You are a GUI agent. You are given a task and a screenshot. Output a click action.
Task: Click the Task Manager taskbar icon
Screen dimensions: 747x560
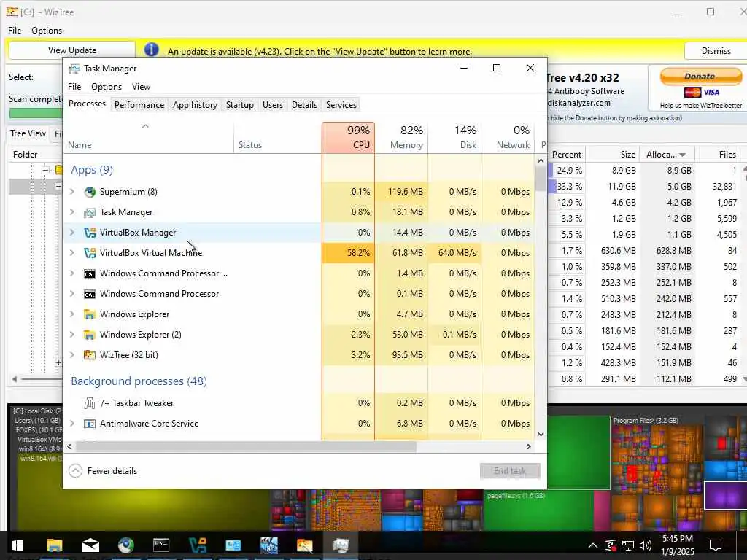click(x=341, y=545)
